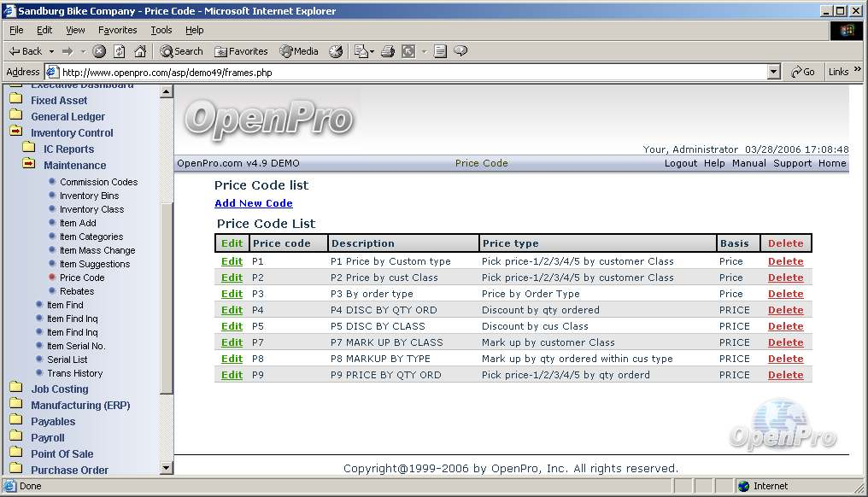The image size is (868, 497).
Task: Open the Favorites menu
Action: [x=117, y=30]
